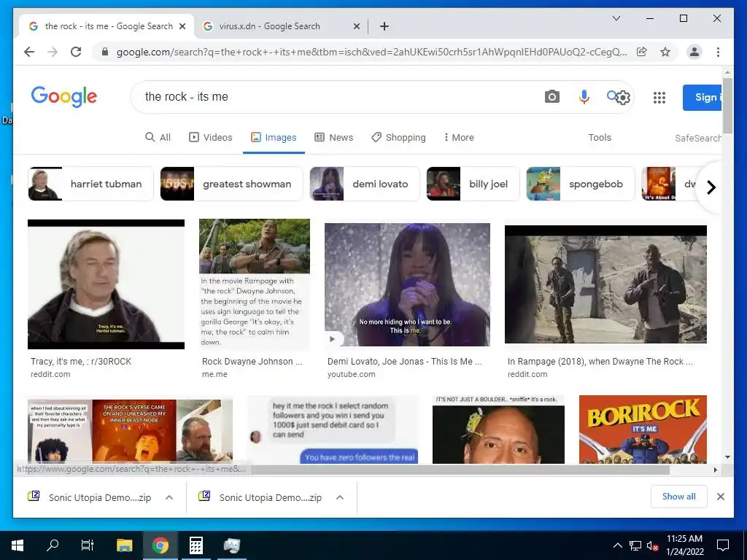Viewport: 747px width, 560px height.
Task: Click the blue Sign in button
Action: click(x=703, y=97)
